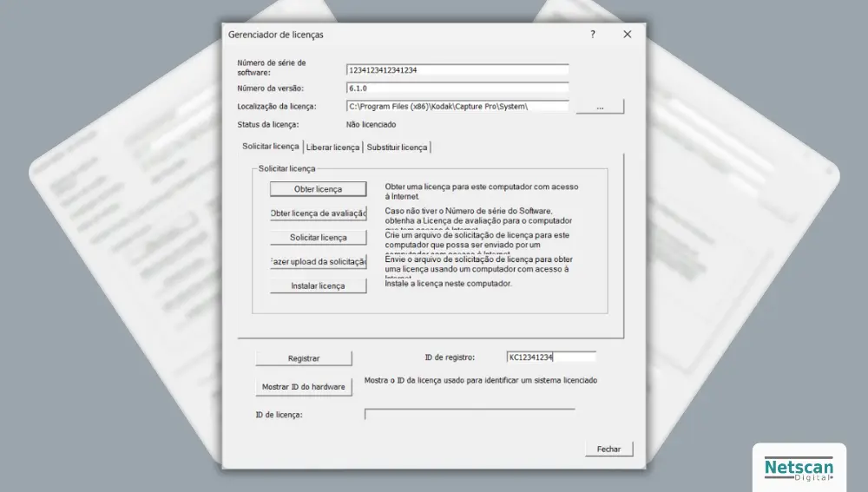Image resolution: width=868 pixels, height=492 pixels.
Task: Click the Não licenciado status text
Action: coord(371,125)
